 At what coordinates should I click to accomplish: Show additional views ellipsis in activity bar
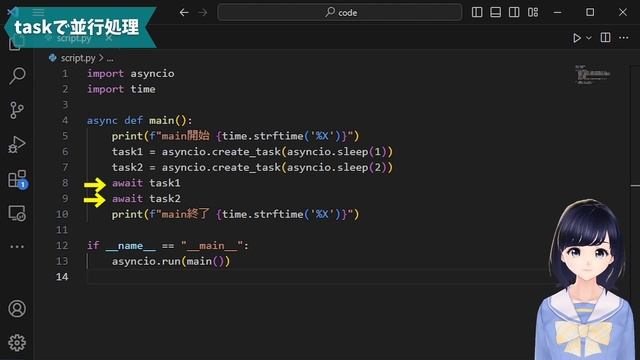tap(17, 247)
